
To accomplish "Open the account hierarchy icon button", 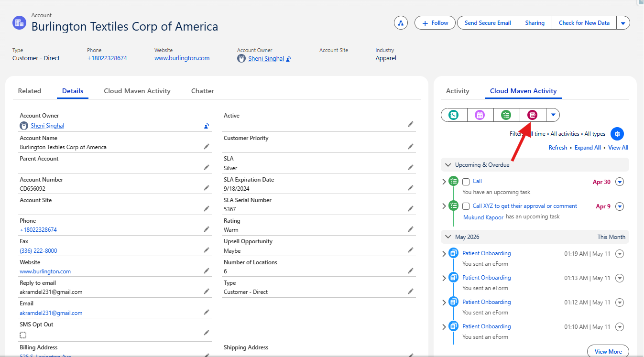I will tap(401, 23).
